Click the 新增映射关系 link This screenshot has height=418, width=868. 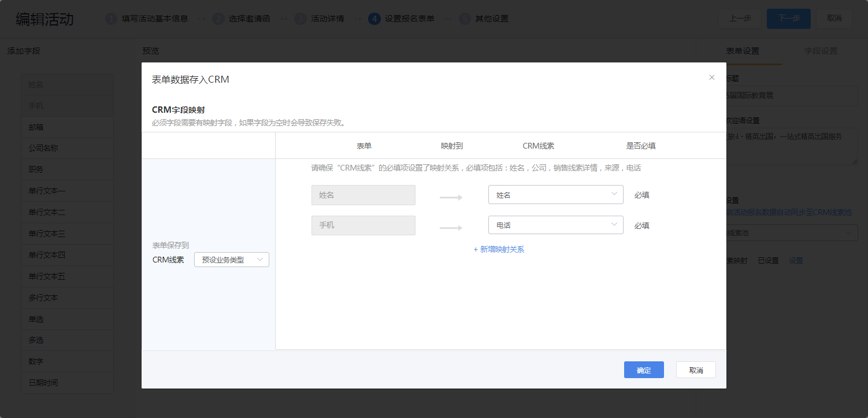(499, 249)
